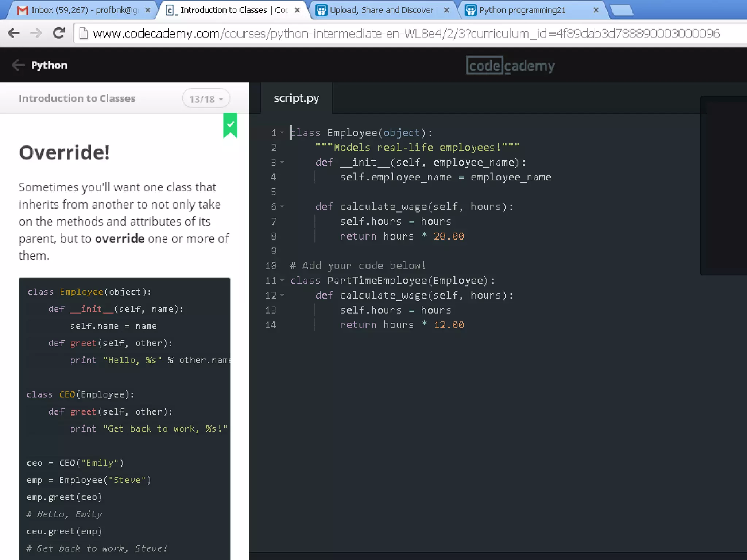Place cursor on line 8 return statement
The height and width of the screenshot is (560, 747).
click(402, 236)
